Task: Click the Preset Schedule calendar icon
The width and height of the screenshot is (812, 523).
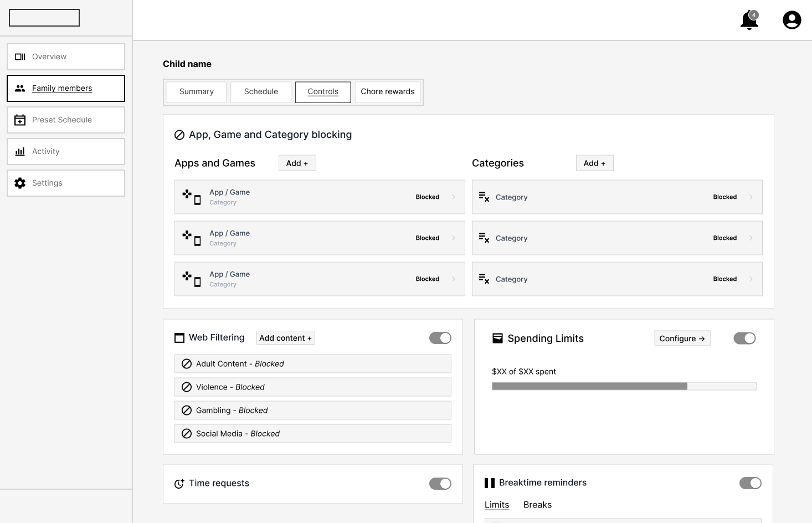Action: coord(20,120)
